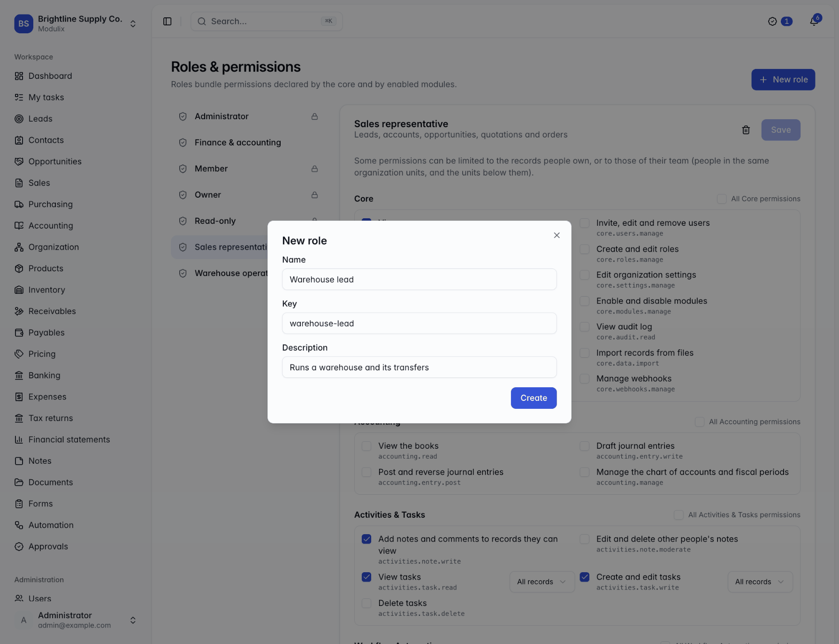Click the Banking building icon
Viewport: 839px width, 644px height.
19,375
